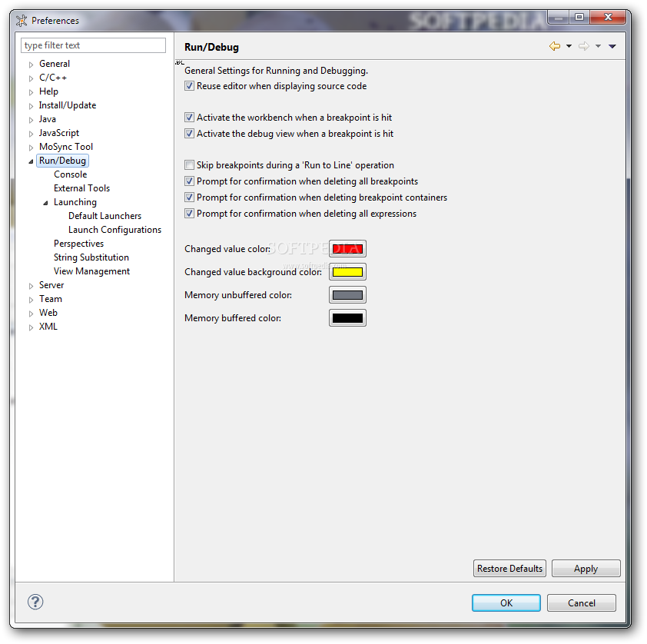This screenshot has width=647, height=644.
Task: Open the String Substitution preference page
Action: 91,257
